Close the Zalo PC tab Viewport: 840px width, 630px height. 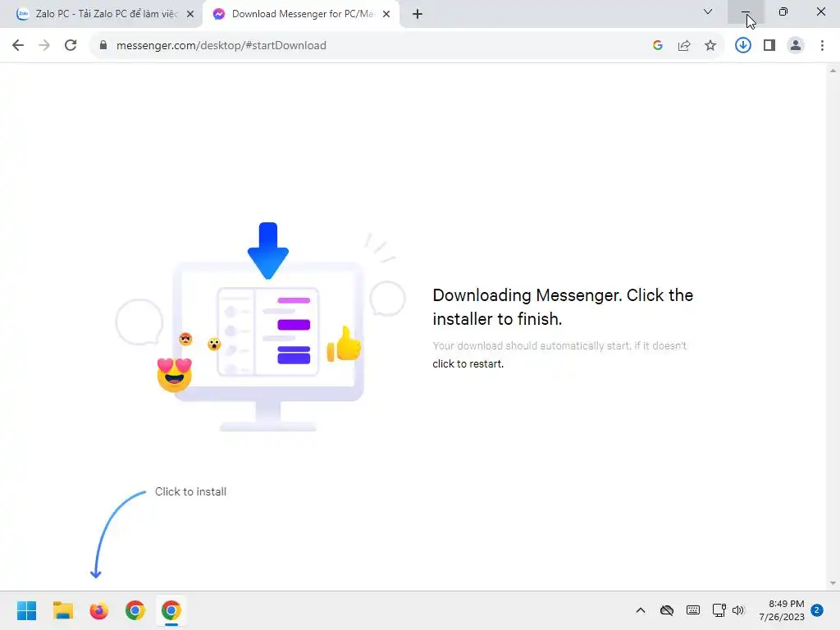click(190, 14)
